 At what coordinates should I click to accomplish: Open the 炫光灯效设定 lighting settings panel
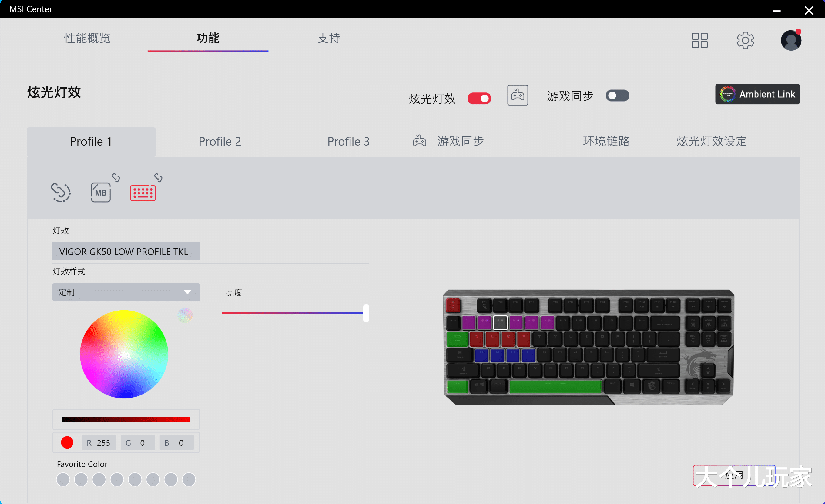pos(711,141)
